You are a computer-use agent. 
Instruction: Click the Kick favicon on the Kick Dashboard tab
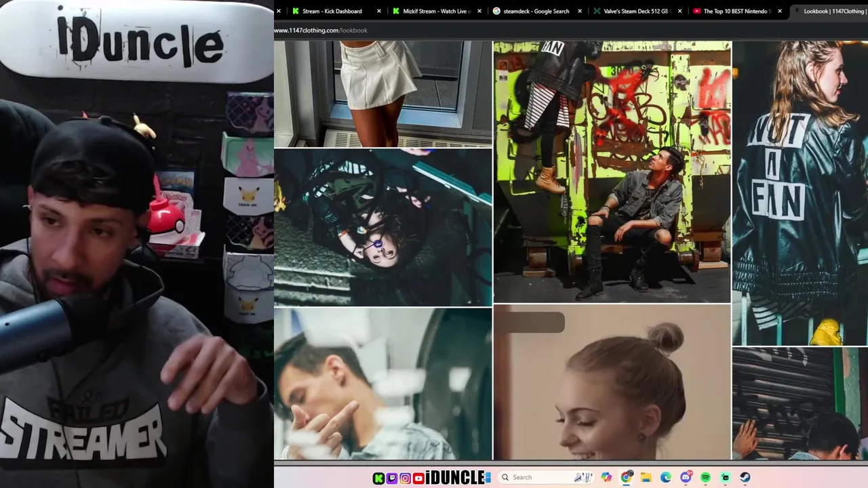(296, 11)
